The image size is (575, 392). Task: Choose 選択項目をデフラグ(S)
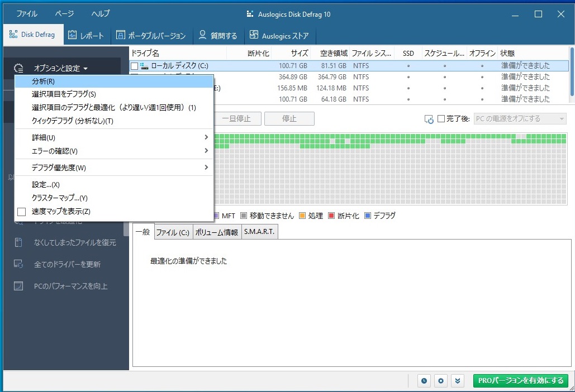point(114,94)
